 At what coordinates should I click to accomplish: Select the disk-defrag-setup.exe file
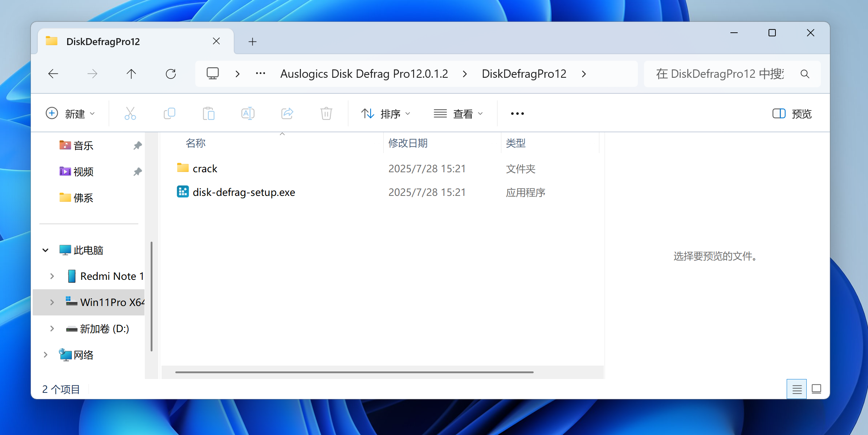tap(244, 192)
